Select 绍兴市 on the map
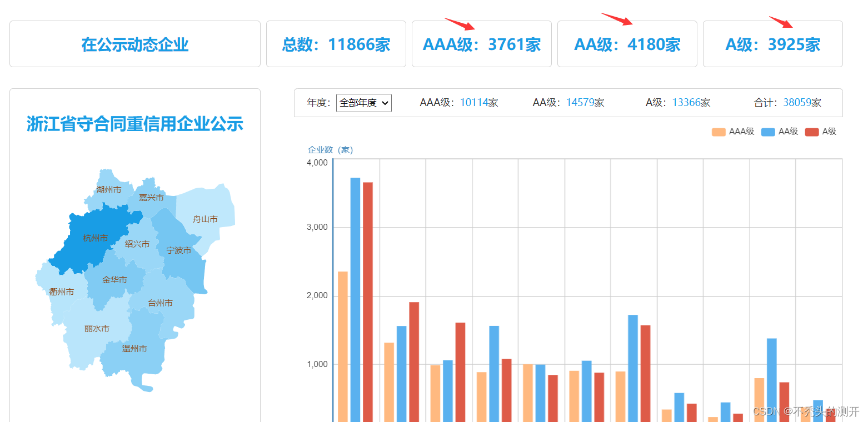 pyautogui.click(x=137, y=244)
